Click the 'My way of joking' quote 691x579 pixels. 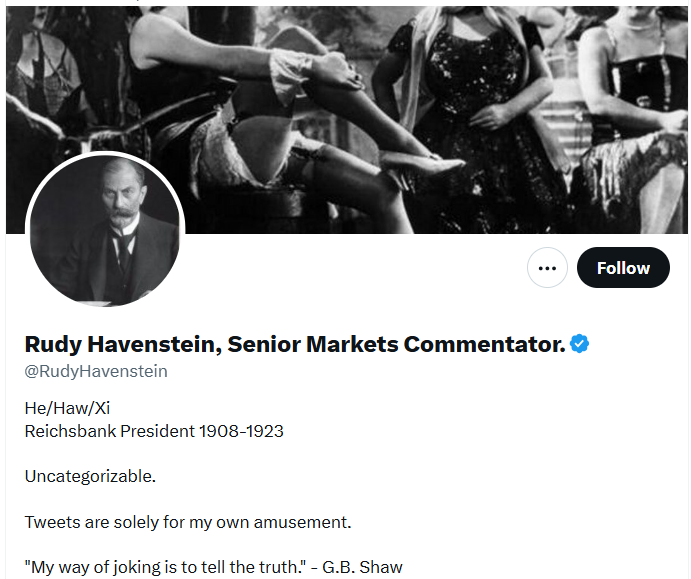110,567
